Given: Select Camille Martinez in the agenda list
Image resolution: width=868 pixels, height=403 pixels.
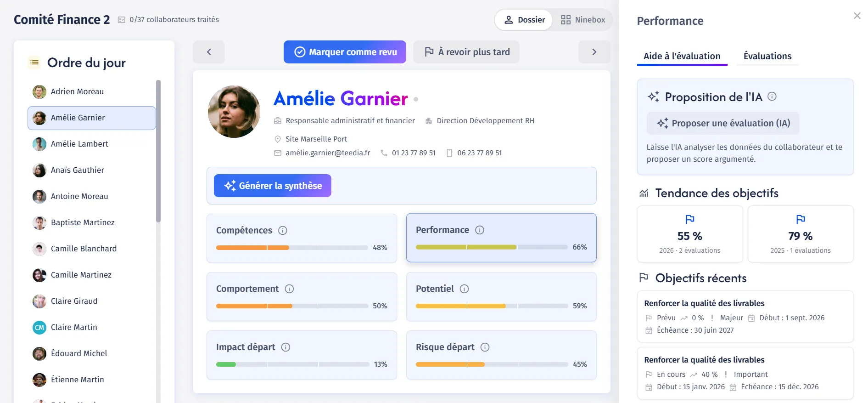Looking at the screenshot, I should [92, 275].
